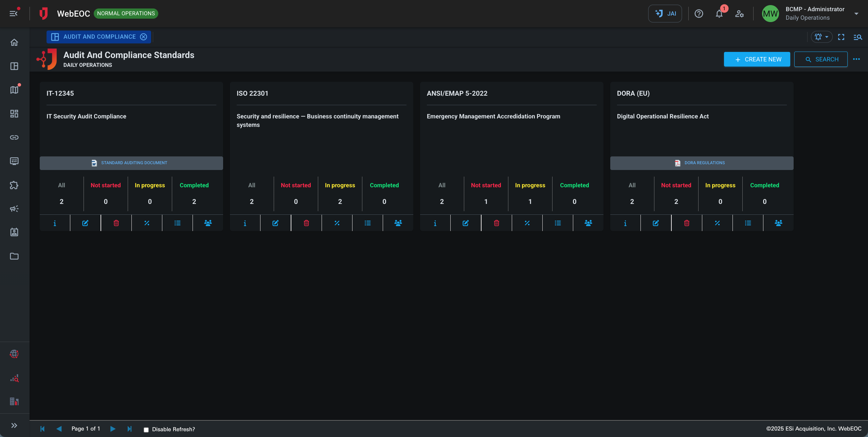Click the MW user avatar
868x437 pixels.
770,14
